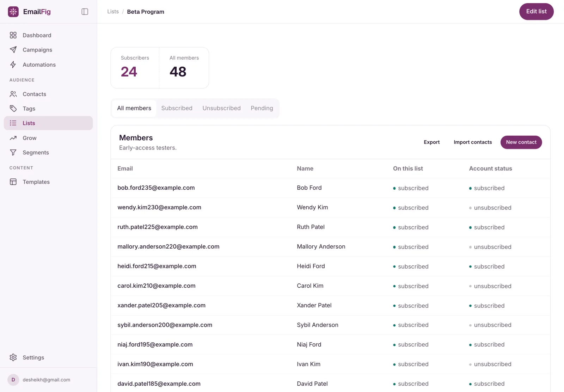Go to Campaigns in the sidebar

(48, 50)
